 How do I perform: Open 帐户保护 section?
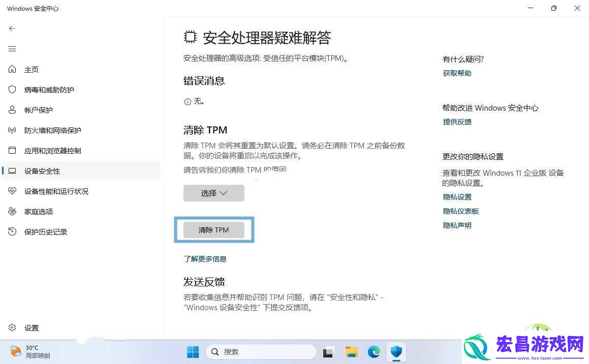[38, 110]
